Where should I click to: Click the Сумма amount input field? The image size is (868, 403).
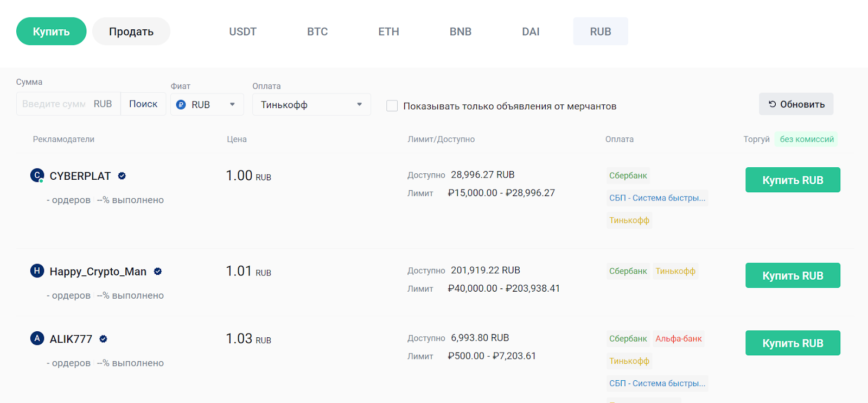(54, 104)
